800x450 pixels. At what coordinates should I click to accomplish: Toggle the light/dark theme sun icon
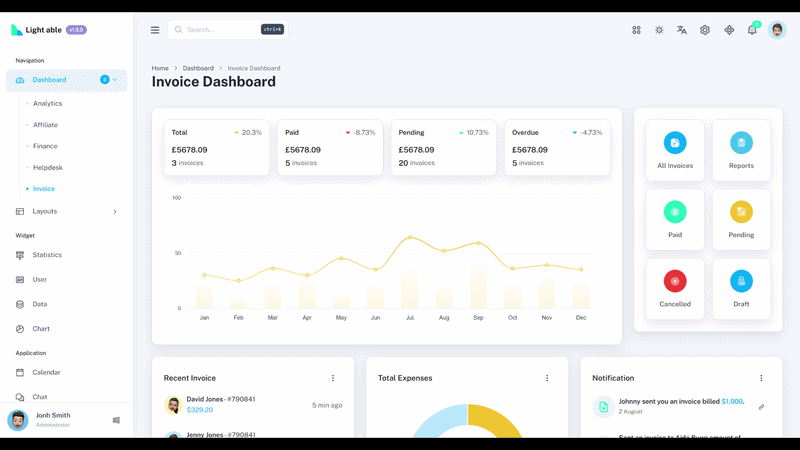659,30
